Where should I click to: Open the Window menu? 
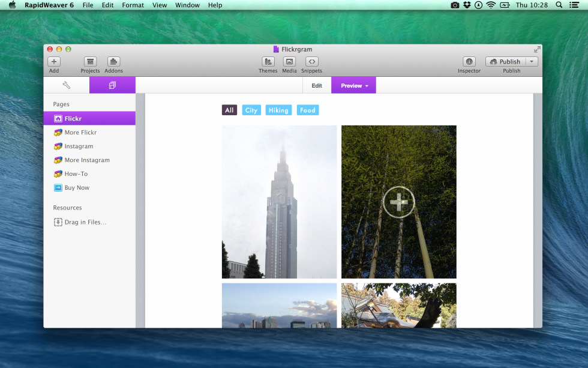point(187,5)
